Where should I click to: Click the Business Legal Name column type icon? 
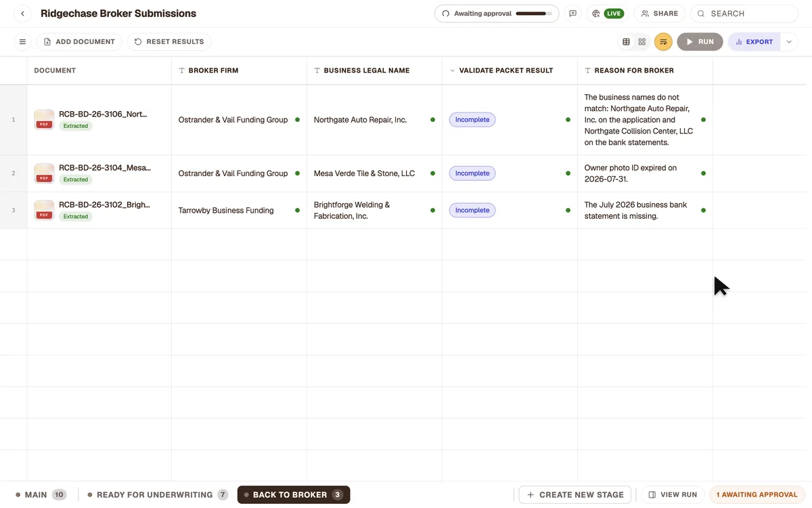317,70
